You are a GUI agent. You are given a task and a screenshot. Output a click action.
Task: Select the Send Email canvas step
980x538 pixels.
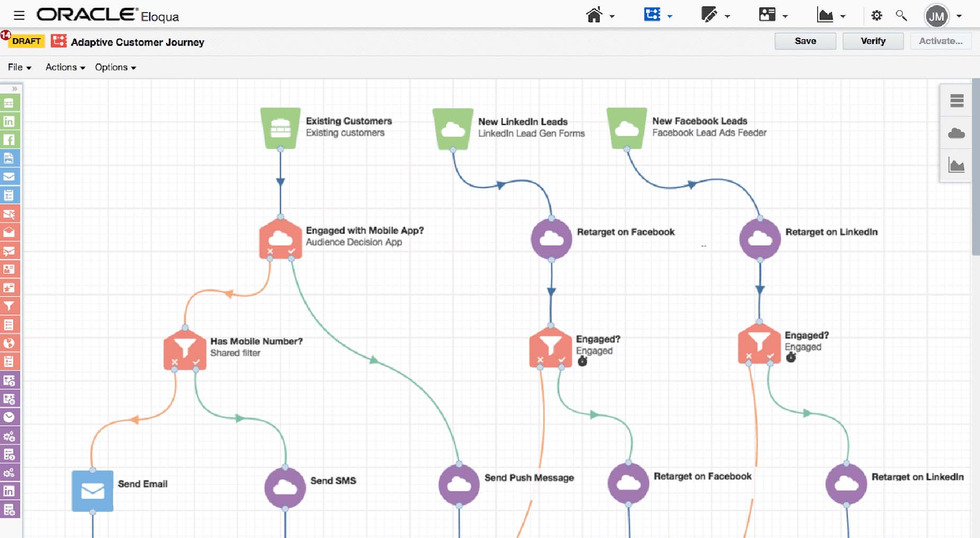tap(93, 490)
